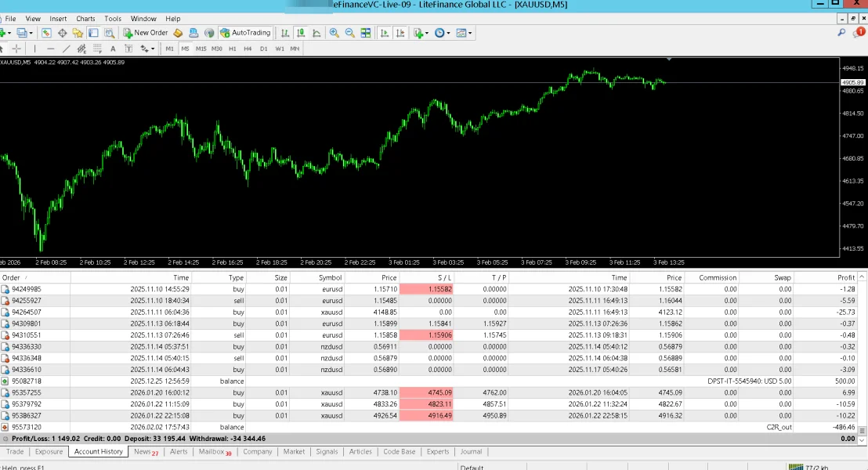Image resolution: width=868 pixels, height=470 pixels.
Task: Expand the chart periodicity clock dropdown
Action: 447,34
